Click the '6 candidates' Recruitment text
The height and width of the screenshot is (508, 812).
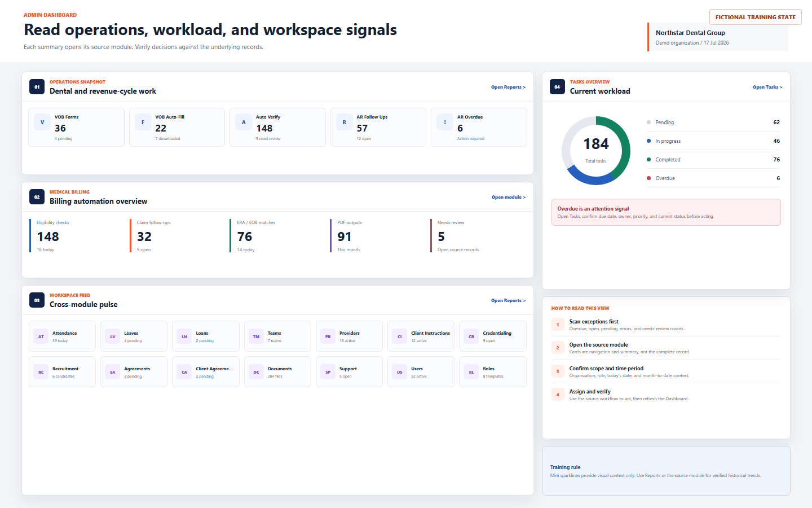[x=63, y=376]
